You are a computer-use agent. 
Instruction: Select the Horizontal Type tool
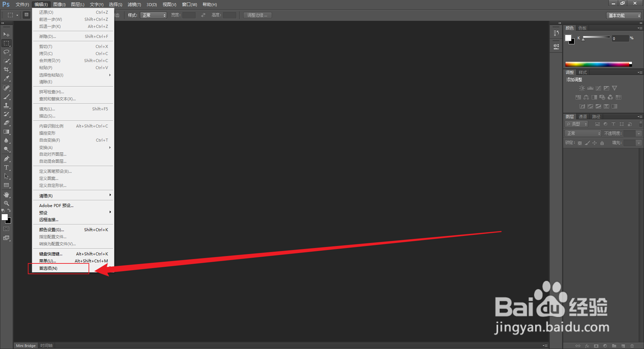[x=6, y=167]
